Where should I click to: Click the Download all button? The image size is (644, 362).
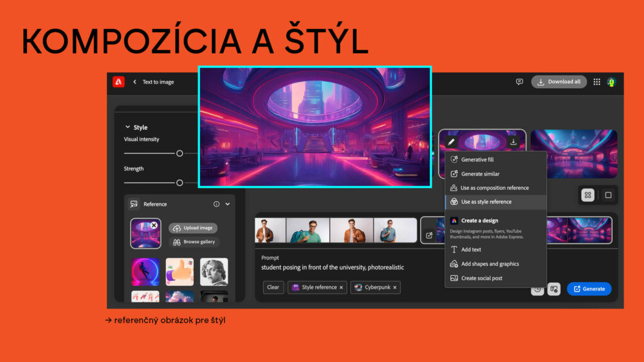[559, 82]
